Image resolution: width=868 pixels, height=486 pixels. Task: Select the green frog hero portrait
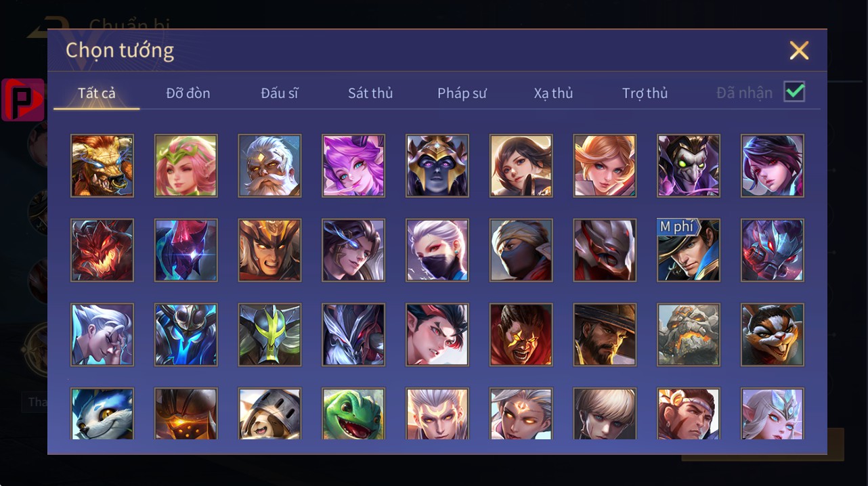point(353,414)
